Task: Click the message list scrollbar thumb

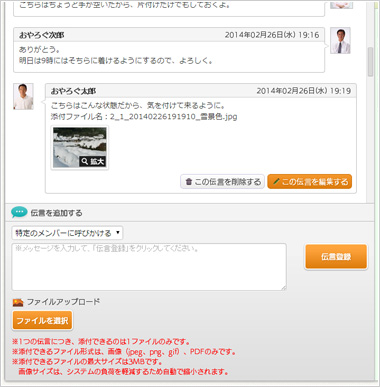Action: [370, 62]
